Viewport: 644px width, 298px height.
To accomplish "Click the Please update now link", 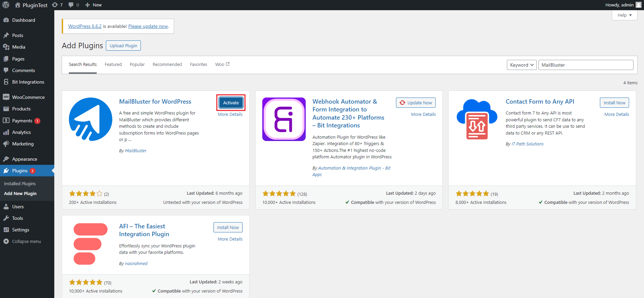I will pos(148,26).
